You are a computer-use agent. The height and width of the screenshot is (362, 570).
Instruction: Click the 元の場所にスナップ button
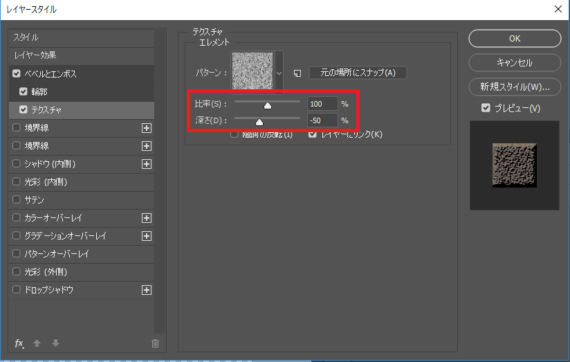(x=358, y=73)
